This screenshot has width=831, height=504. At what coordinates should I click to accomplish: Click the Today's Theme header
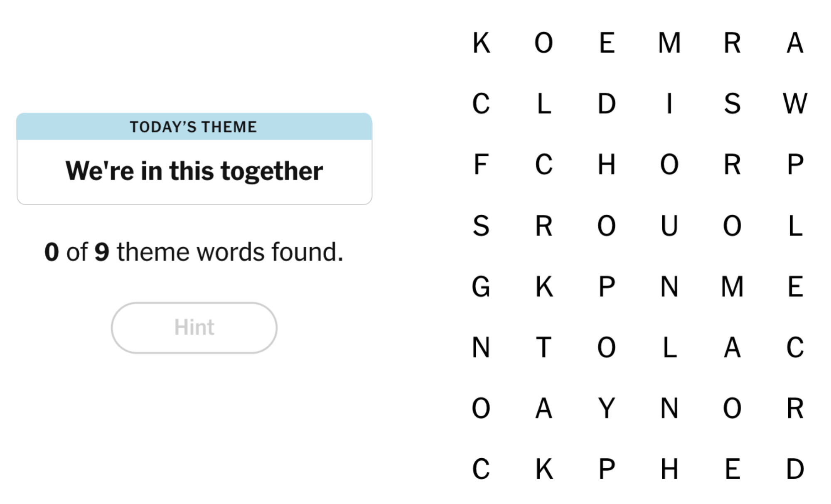[x=194, y=127]
